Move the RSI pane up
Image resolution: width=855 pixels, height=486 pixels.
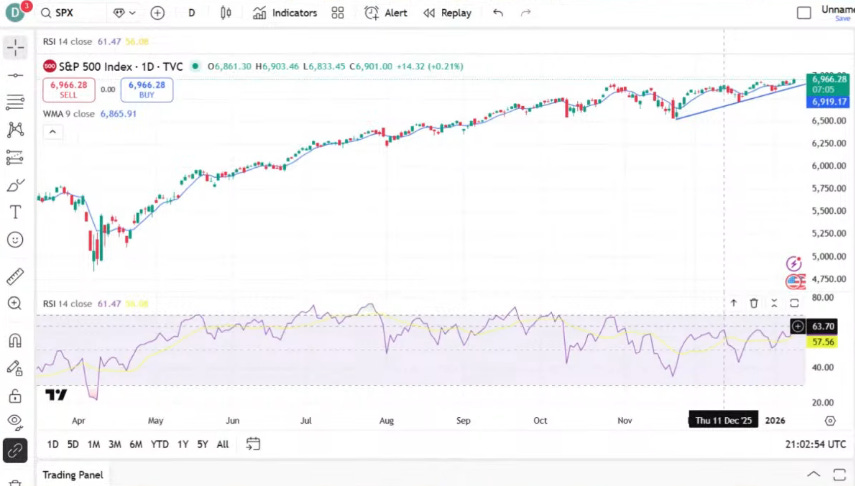733,303
